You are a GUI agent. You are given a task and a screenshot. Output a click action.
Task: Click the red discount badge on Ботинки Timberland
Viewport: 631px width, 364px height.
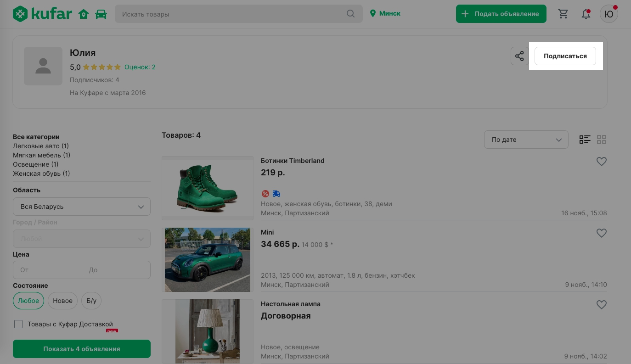click(265, 194)
